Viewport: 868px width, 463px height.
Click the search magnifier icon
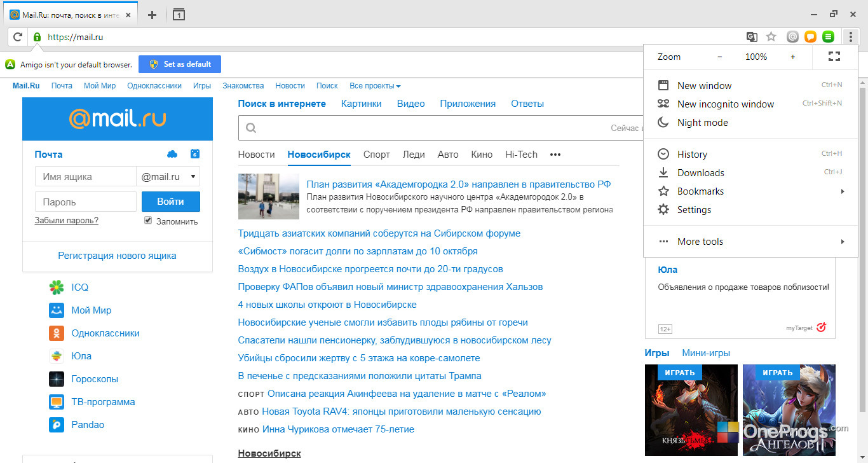pos(250,128)
